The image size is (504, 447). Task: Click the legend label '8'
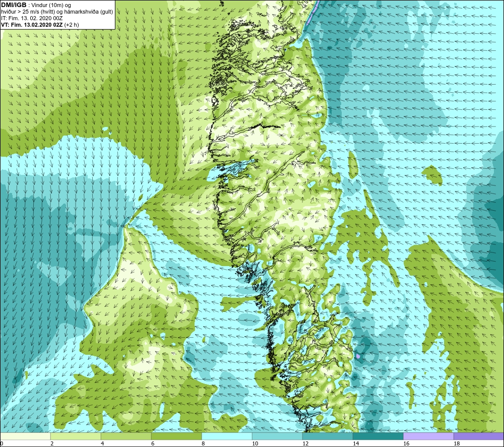203,444
